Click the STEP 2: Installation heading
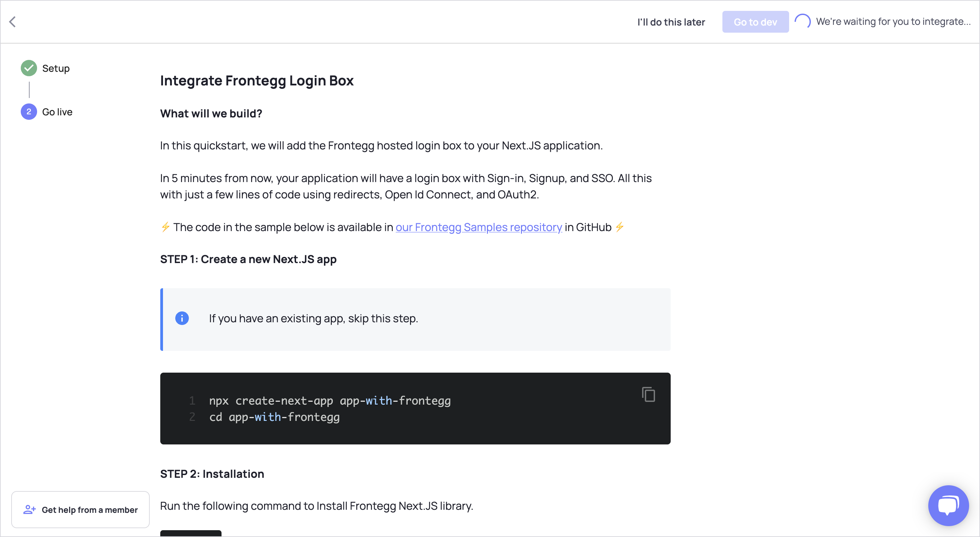The image size is (980, 537). (212, 474)
